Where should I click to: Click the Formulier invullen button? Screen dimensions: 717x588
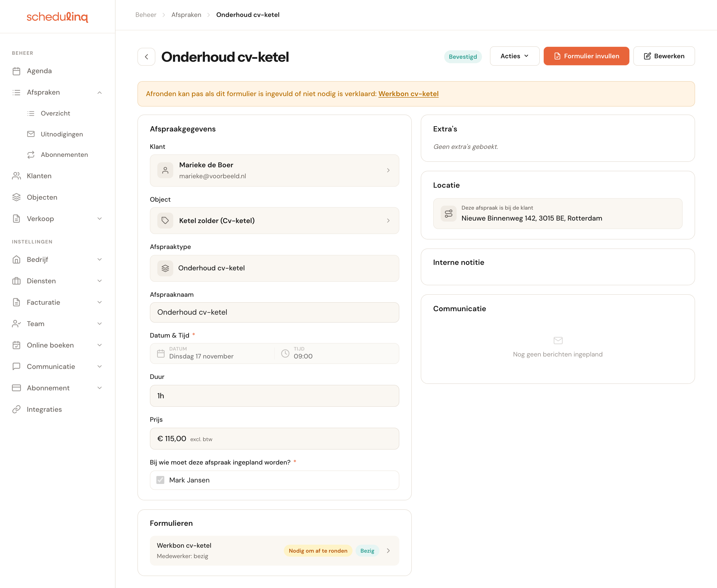click(x=586, y=56)
